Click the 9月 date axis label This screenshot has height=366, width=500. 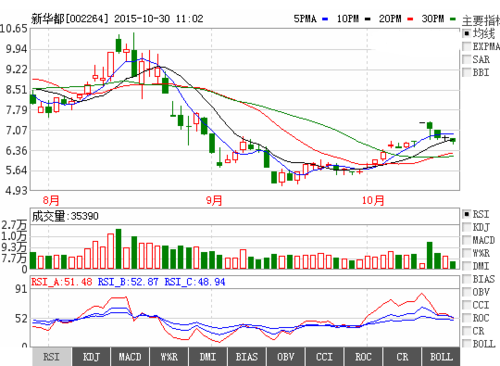(x=214, y=200)
